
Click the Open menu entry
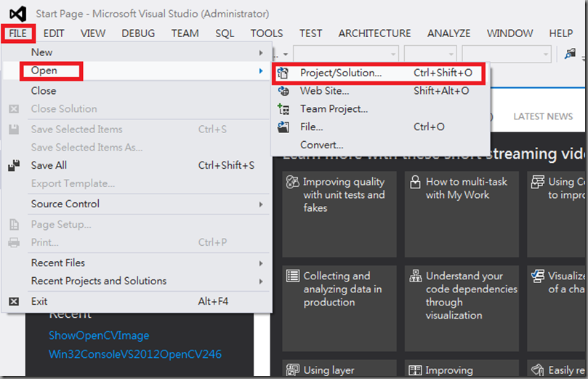click(x=137, y=71)
